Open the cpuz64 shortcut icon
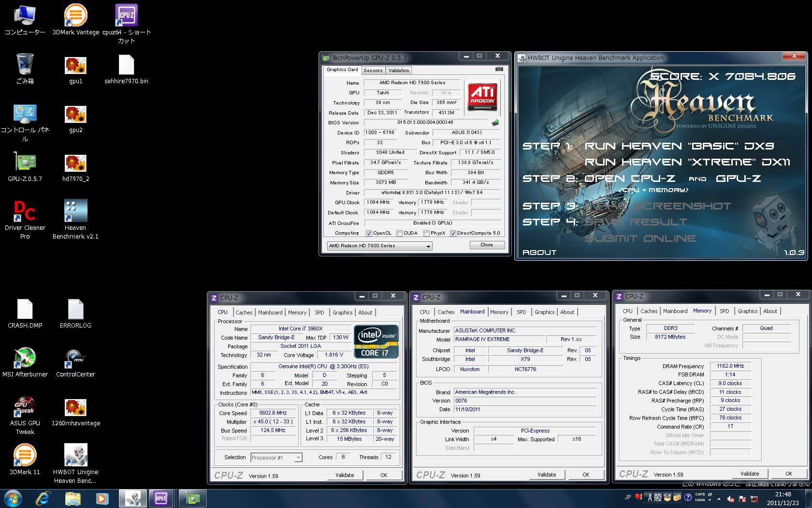Viewport: 812px width, 508px height. 126,23
